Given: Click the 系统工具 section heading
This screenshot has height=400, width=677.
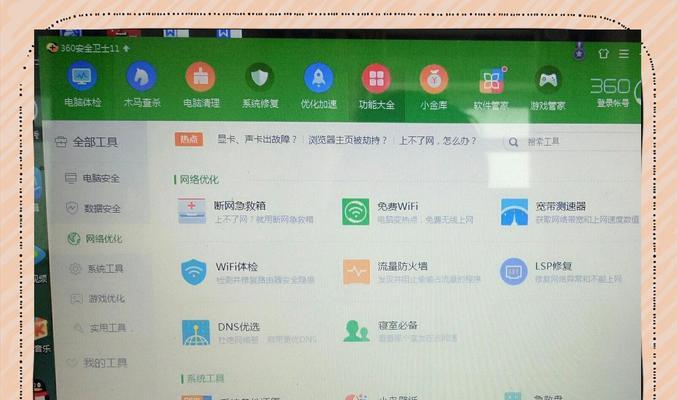Looking at the screenshot, I should (206, 379).
